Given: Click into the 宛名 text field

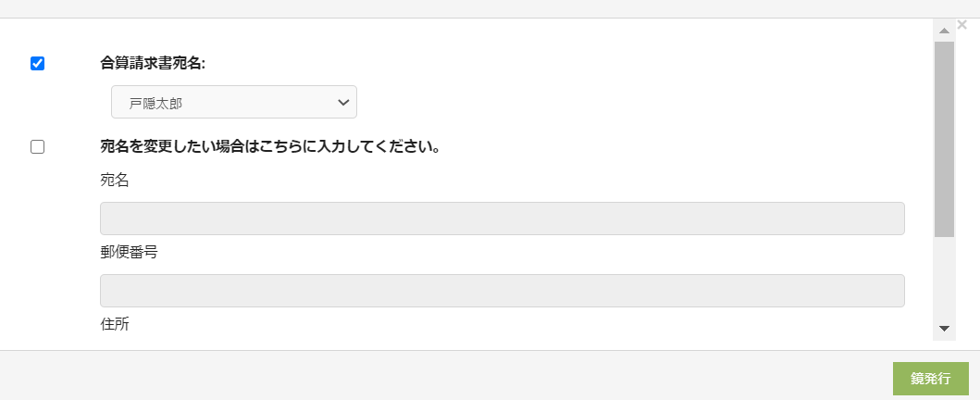Looking at the screenshot, I should 502,219.
